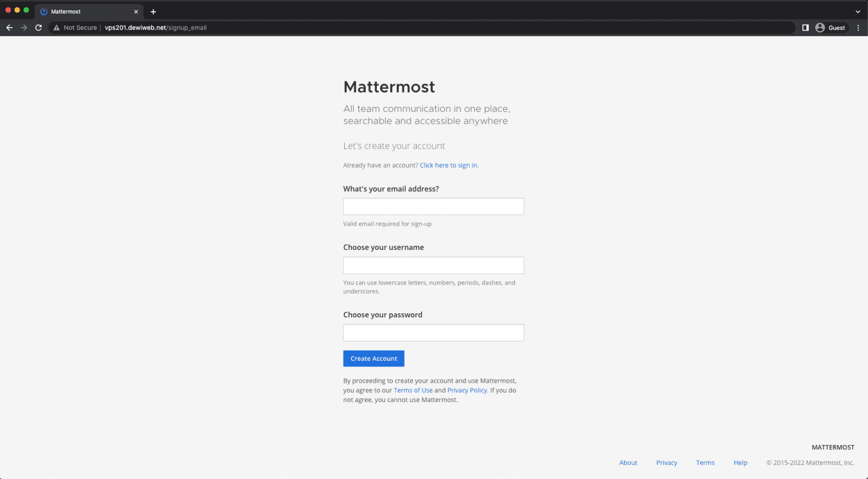Follow the 'Click here to sign in' link
Viewport: 868px width, 479px height.
click(x=448, y=165)
